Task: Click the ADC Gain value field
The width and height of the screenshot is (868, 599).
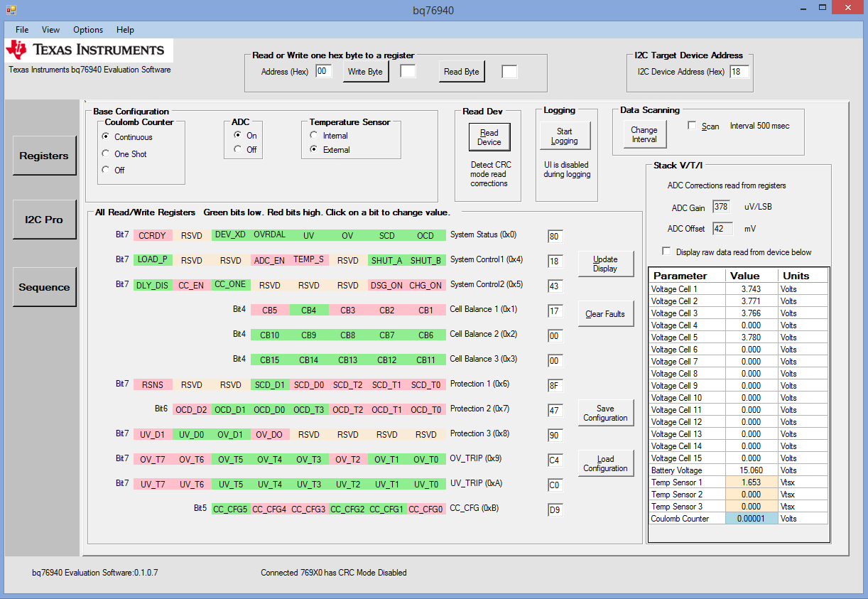Action: 722,207
